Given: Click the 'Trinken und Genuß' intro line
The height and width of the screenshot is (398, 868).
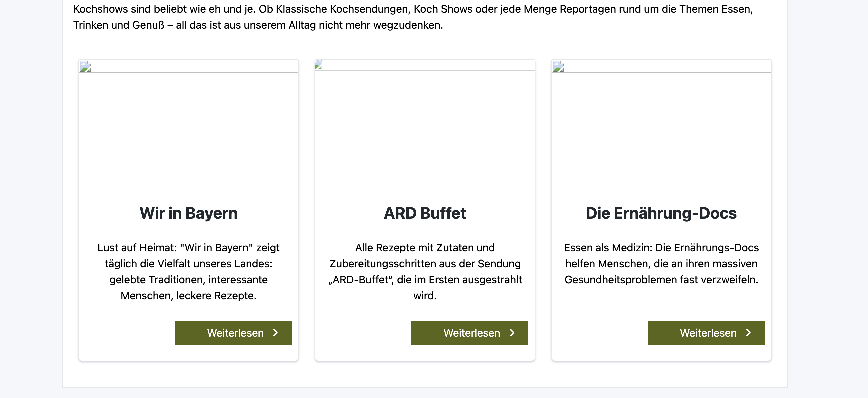Looking at the screenshot, I should click(258, 25).
